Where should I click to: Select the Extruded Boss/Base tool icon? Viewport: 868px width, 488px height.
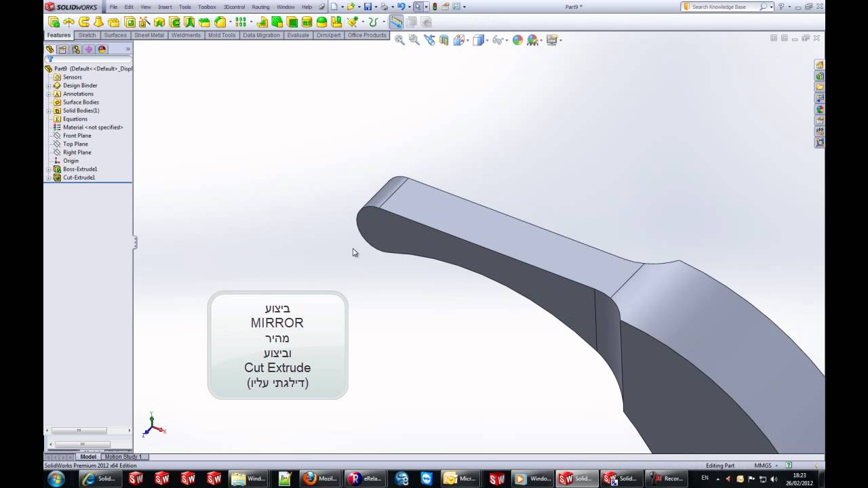54,22
